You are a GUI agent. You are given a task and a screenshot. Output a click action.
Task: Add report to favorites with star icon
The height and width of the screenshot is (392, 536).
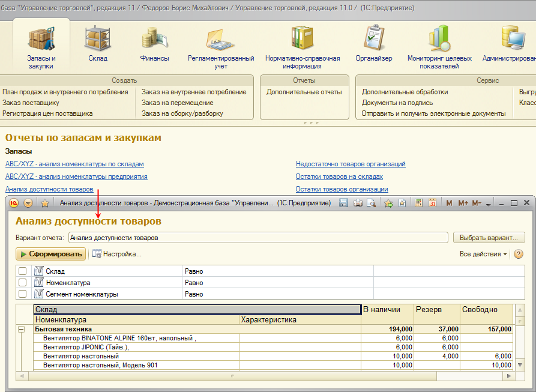(44, 204)
